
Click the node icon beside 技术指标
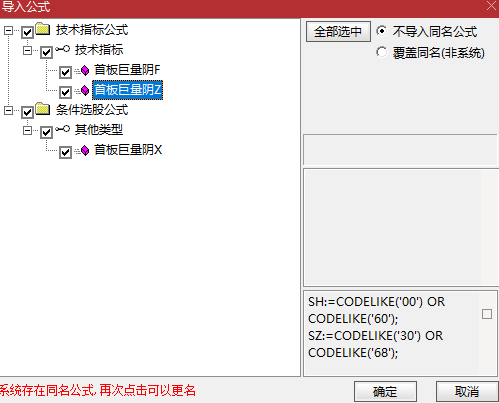[62, 49]
